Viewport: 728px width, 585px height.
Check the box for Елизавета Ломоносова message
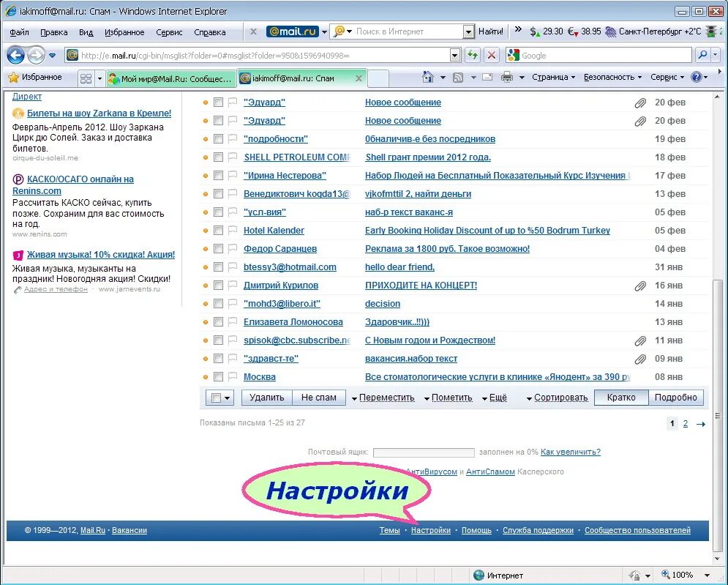218,321
